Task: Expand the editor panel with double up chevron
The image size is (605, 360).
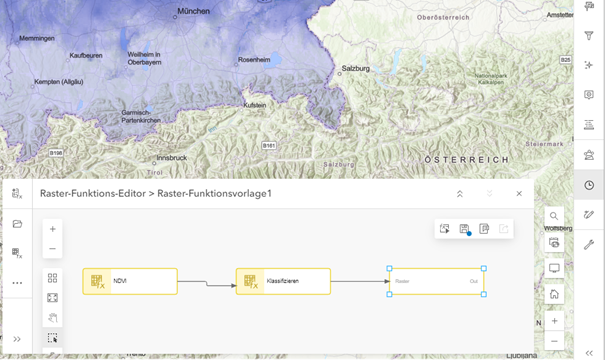Action: tap(460, 194)
